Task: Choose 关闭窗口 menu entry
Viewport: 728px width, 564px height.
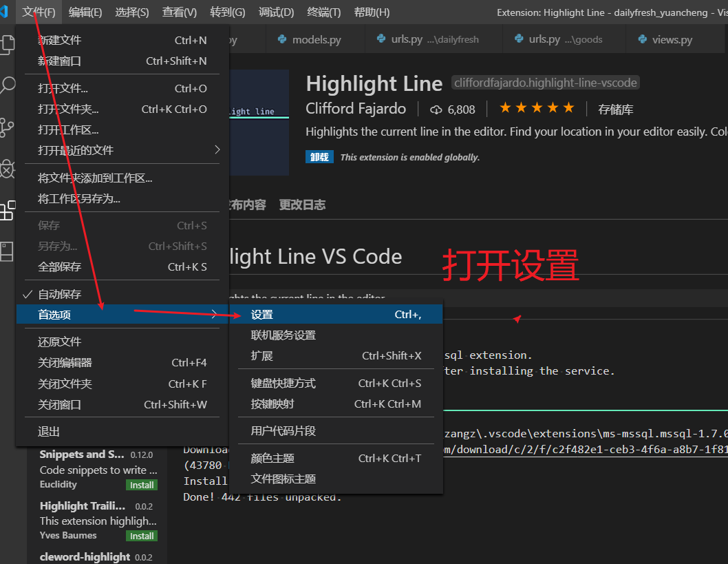Action: (122, 405)
